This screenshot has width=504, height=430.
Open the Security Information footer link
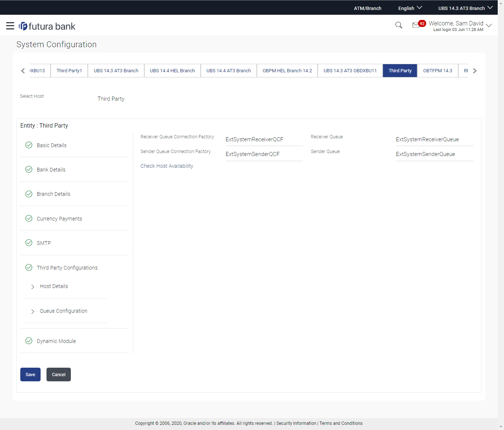pyautogui.click(x=296, y=423)
